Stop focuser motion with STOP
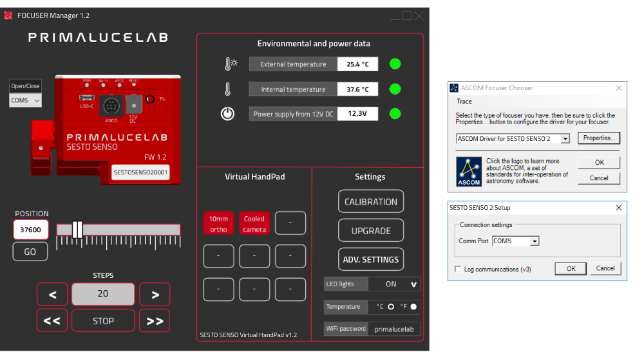The height and width of the screenshot is (359, 644). click(x=103, y=320)
